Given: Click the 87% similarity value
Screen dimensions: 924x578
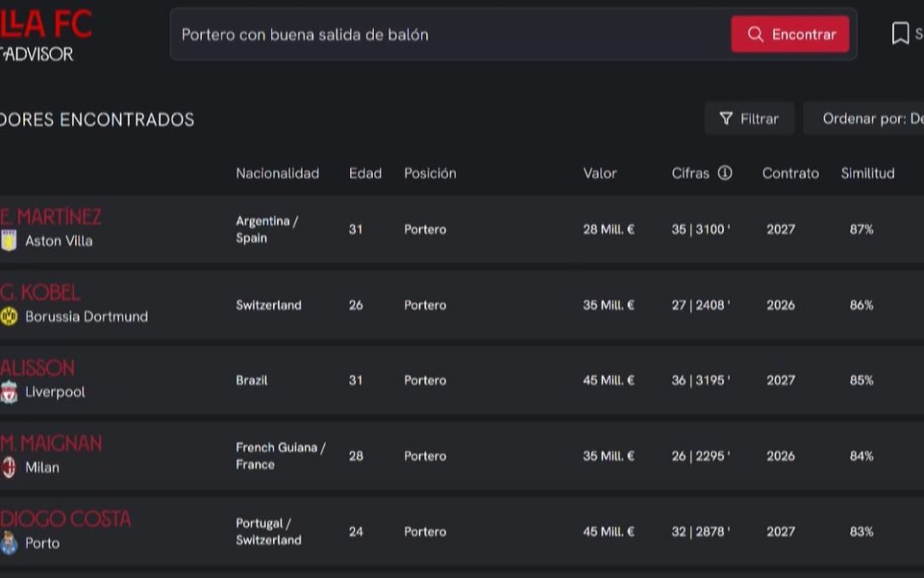Looking at the screenshot, I should [x=862, y=229].
